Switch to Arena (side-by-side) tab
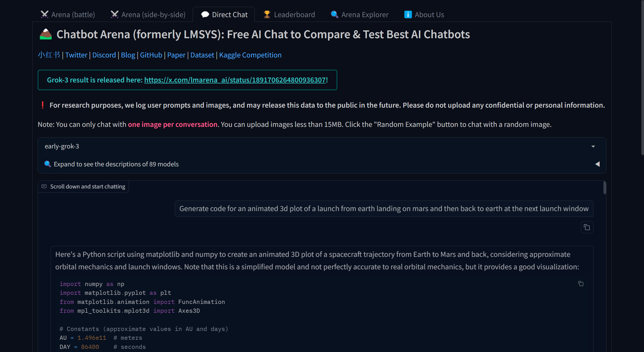Image resolution: width=644 pixels, height=352 pixels. tap(148, 15)
